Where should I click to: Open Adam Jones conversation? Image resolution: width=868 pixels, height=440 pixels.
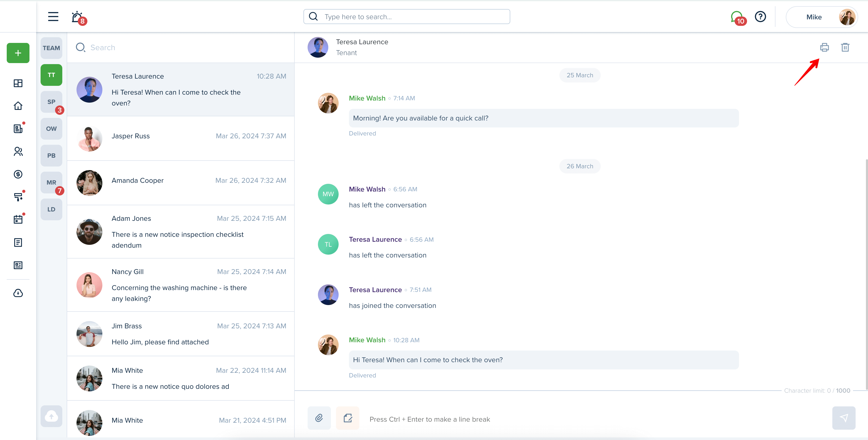[x=181, y=232]
